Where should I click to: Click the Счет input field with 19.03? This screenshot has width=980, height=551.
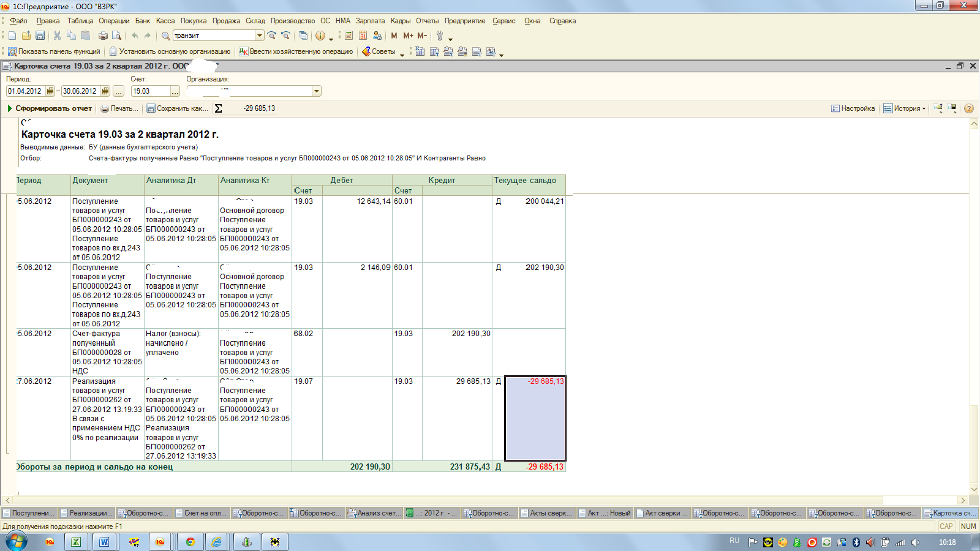[x=150, y=91]
